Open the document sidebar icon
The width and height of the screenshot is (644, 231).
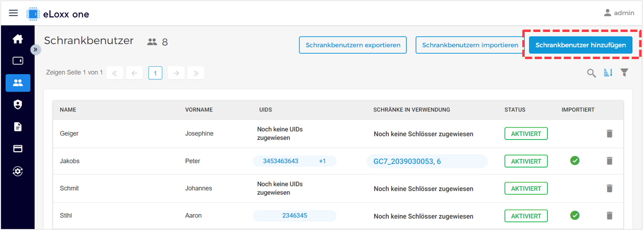coord(18,127)
